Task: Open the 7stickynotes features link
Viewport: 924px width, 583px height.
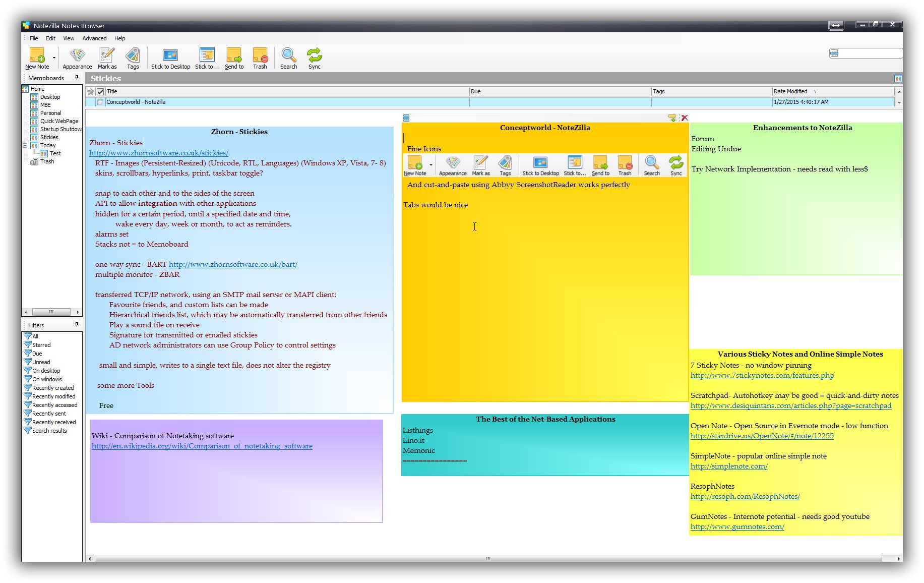Action: pyautogui.click(x=762, y=375)
